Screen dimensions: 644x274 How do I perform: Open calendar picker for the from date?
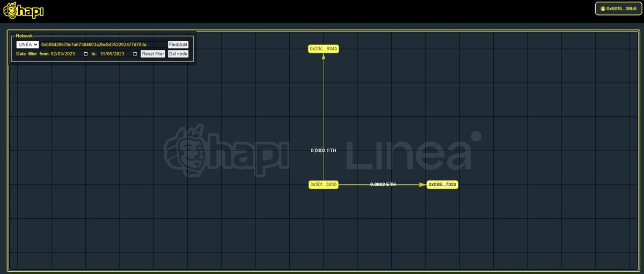point(86,54)
